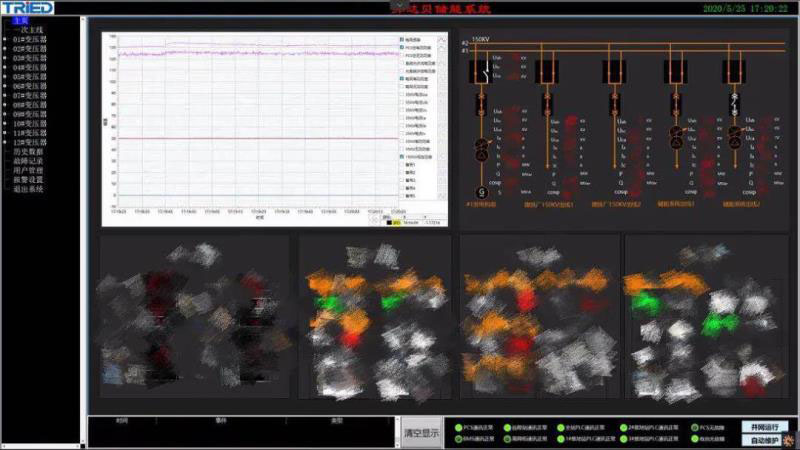Click the transformer symbol above the generator

tap(481, 148)
